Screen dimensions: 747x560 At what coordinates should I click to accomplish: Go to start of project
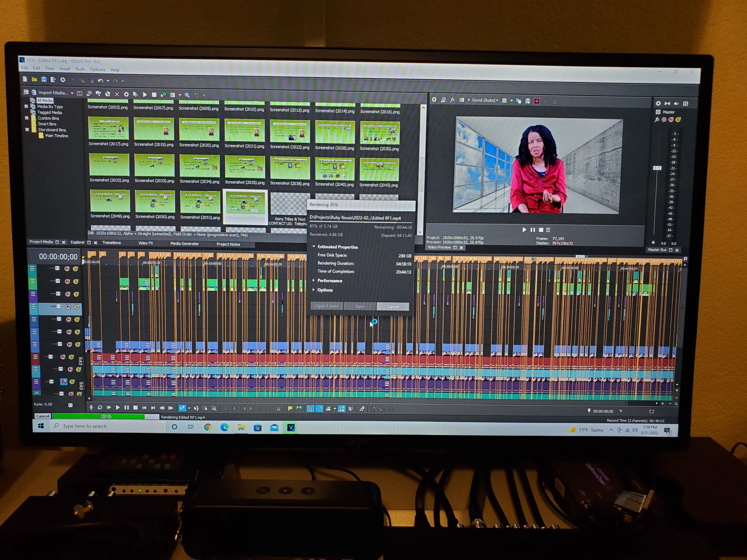tap(144, 408)
